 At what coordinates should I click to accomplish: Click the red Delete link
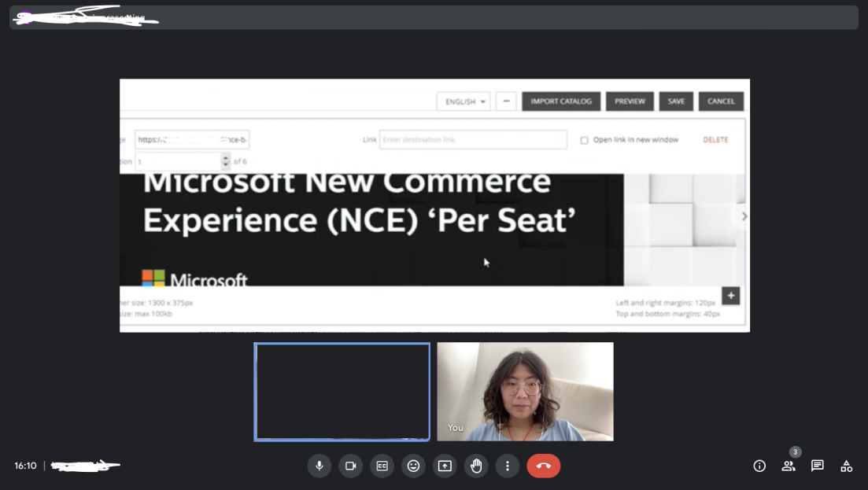pos(715,140)
